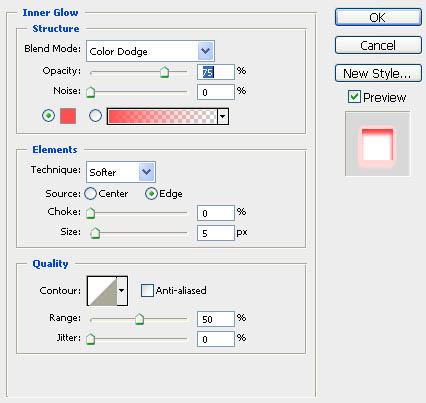The height and width of the screenshot is (403, 426).
Task: Click the red glow color swatch
Action: click(x=68, y=116)
